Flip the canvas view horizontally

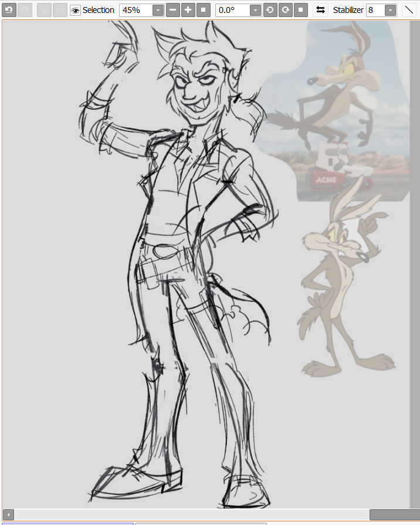(x=320, y=10)
